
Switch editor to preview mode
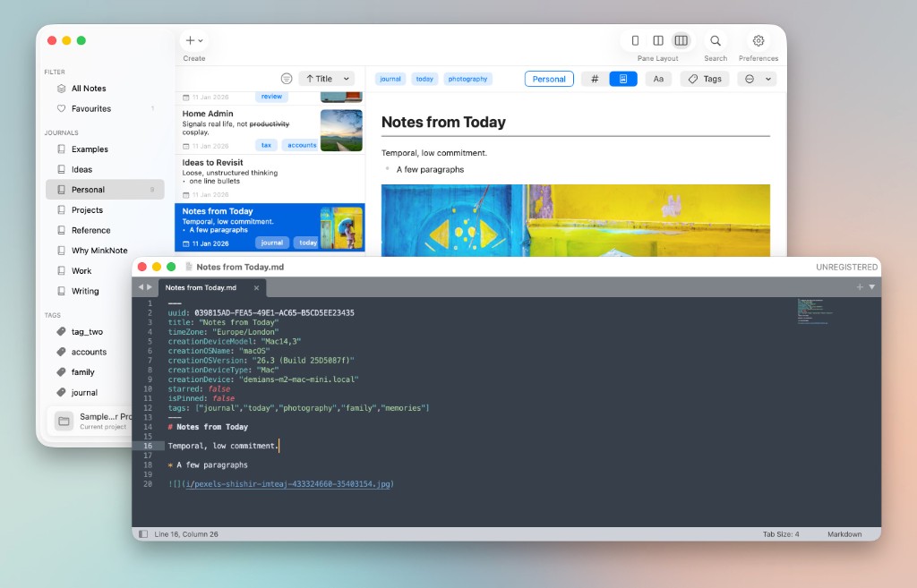(x=623, y=79)
